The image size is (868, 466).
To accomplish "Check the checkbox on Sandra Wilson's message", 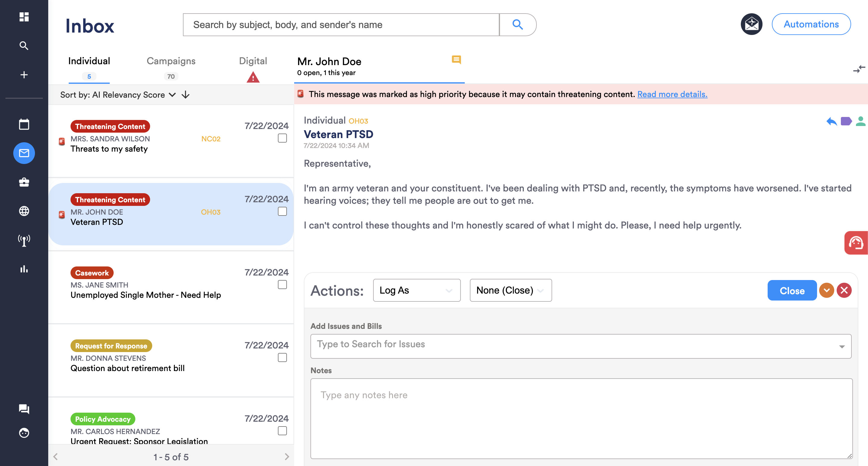I will point(282,138).
